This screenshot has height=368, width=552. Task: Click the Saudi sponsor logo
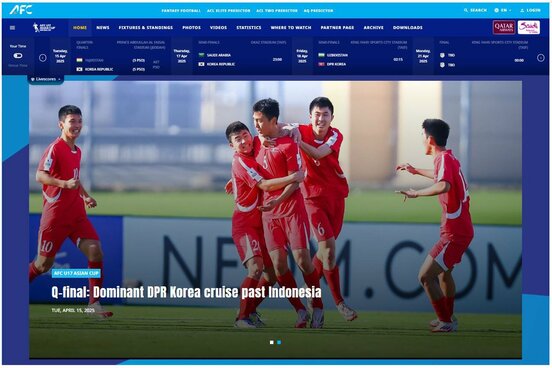pyautogui.click(x=528, y=27)
